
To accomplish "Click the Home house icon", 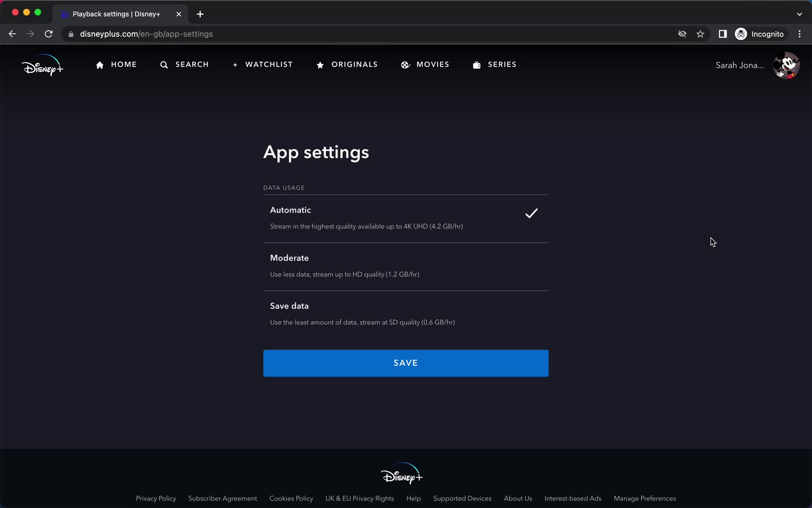I will tap(100, 65).
